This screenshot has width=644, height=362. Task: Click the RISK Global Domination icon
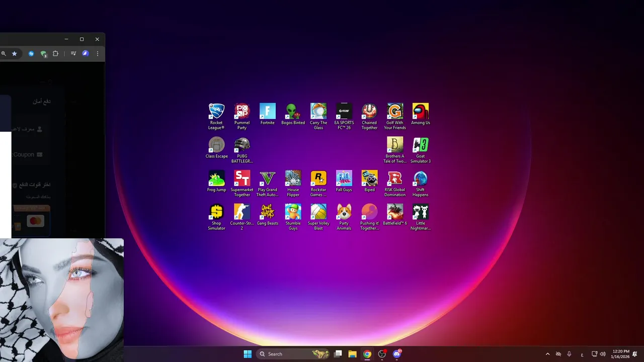point(395,184)
